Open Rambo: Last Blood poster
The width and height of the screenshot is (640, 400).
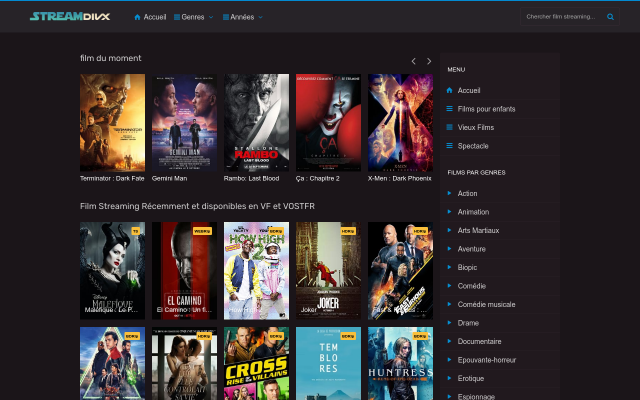point(256,122)
